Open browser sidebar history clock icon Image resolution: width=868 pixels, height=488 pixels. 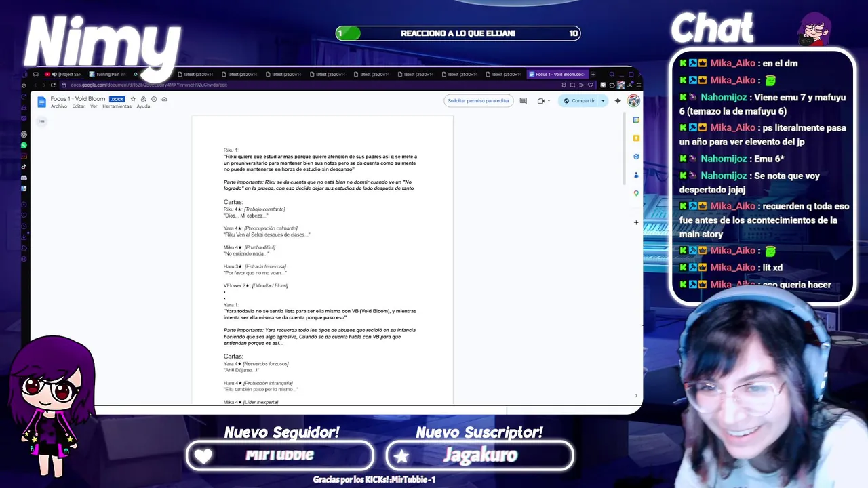tap(24, 226)
